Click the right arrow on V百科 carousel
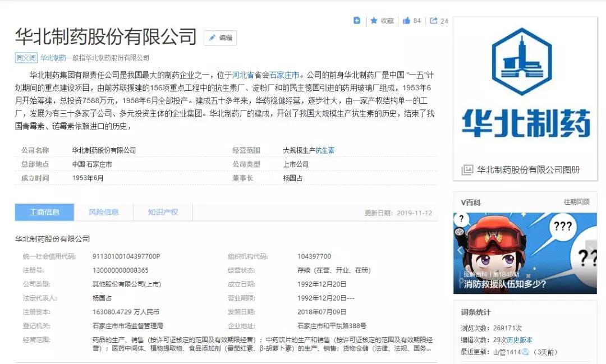606x364 pixels. coord(591,250)
